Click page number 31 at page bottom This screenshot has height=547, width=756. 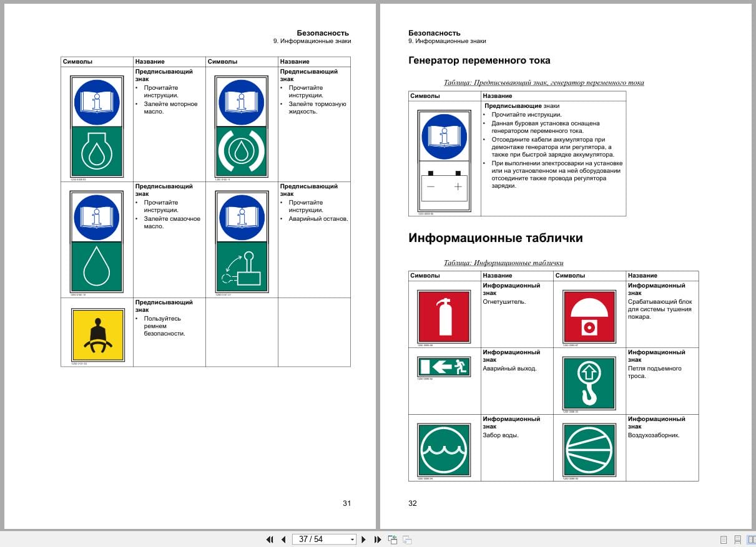(x=347, y=503)
